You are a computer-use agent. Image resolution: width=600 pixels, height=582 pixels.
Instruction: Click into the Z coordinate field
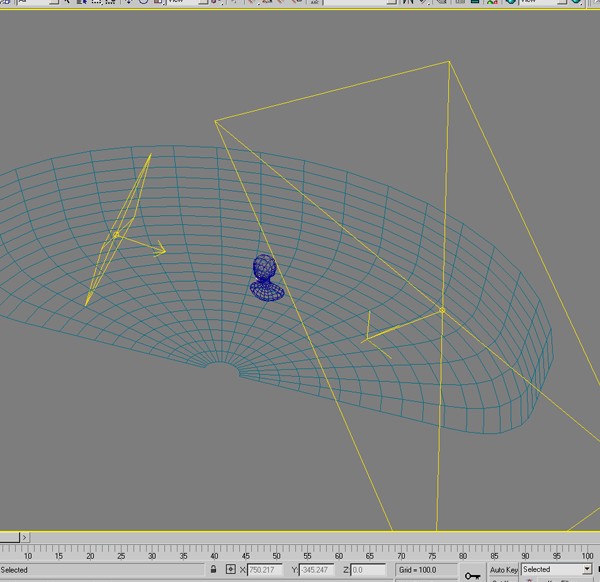(368, 570)
